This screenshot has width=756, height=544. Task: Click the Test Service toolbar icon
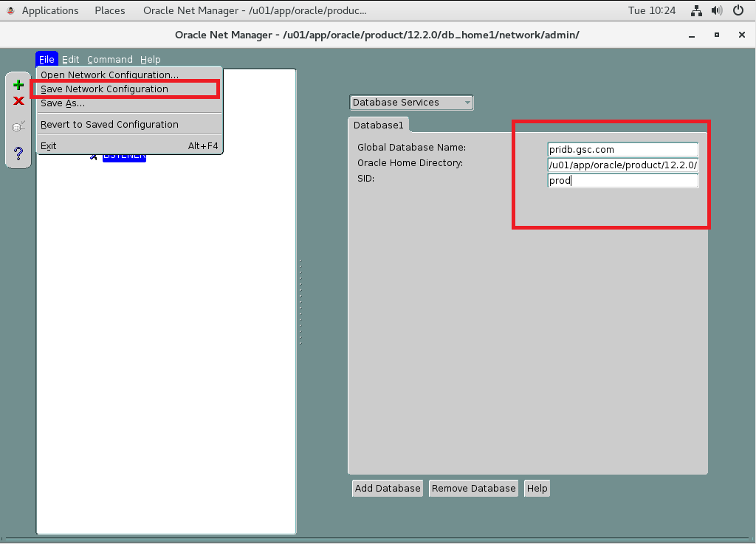point(18,126)
